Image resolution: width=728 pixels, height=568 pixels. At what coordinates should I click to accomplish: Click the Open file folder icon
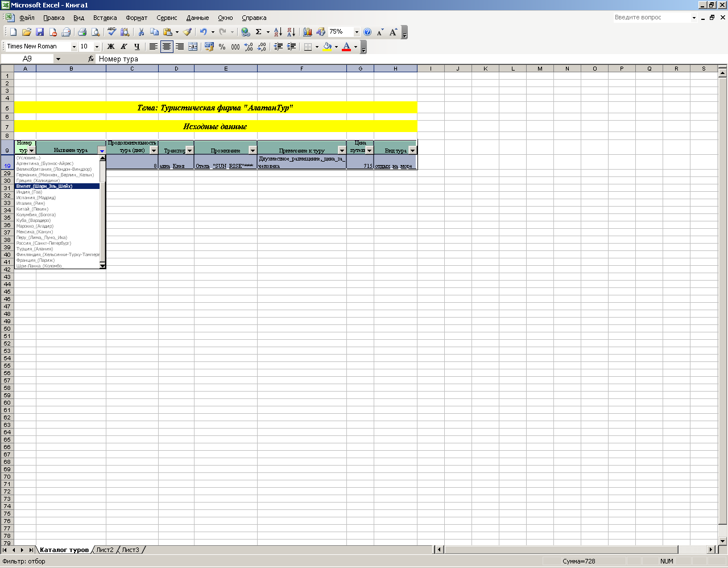pyautogui.click(x=26, y=32)
